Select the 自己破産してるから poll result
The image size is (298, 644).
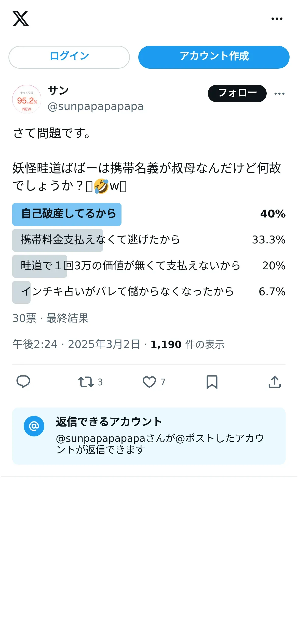click(x=149, y=214)
